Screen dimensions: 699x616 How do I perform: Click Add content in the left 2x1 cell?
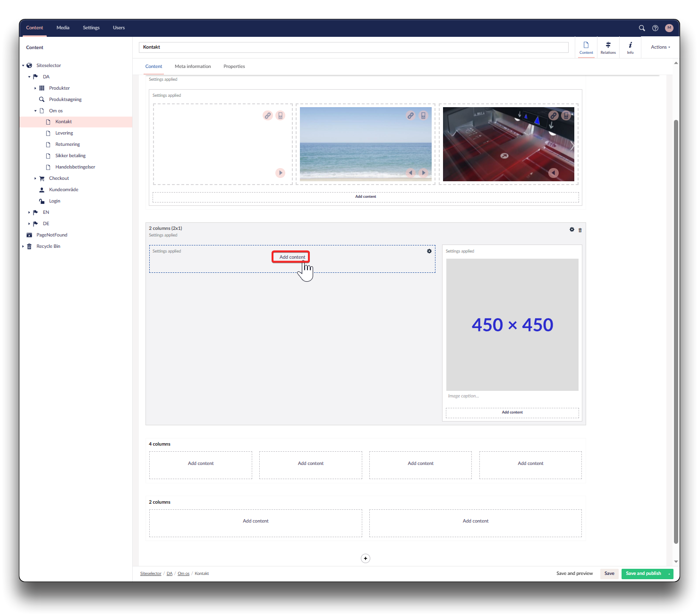pyautogui.click(x=292, y=257)
